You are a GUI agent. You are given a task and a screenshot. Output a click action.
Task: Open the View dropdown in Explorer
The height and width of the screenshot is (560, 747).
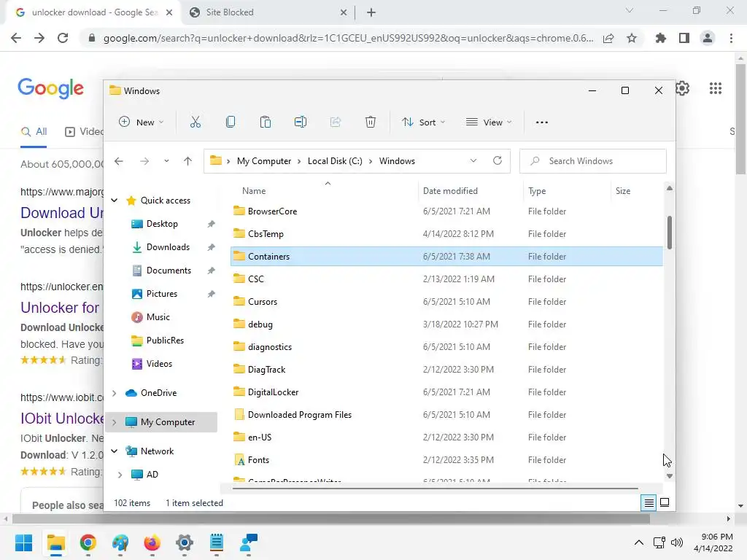[488, 122]
